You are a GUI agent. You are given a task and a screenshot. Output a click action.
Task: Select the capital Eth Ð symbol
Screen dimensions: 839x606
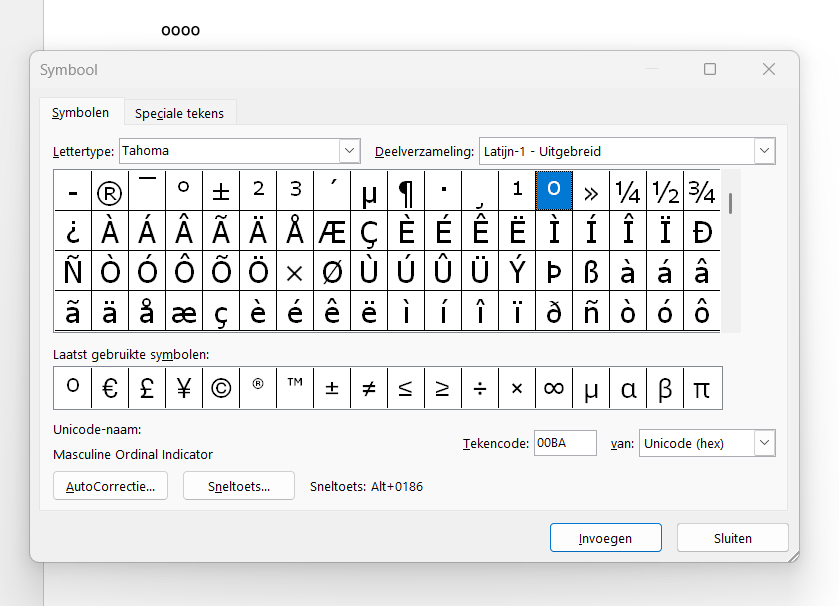tap(702, 231)
